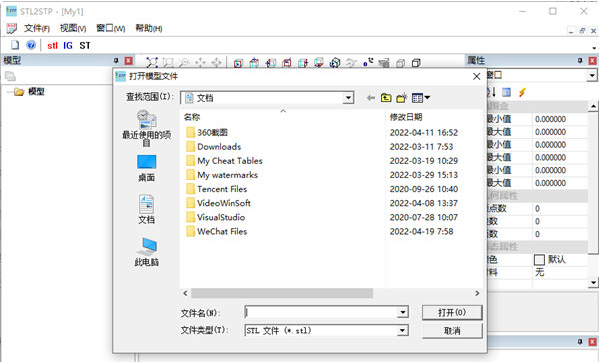Screen dimensions: 599x362
Task: Open the 视图(V) menu
Action: pos(73,28)
